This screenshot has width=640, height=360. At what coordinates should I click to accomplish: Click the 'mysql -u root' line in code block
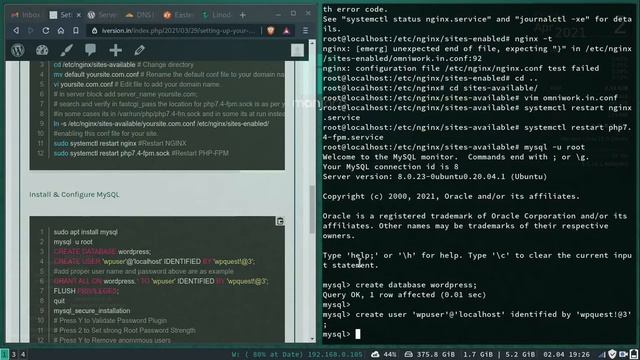[73, 242]
